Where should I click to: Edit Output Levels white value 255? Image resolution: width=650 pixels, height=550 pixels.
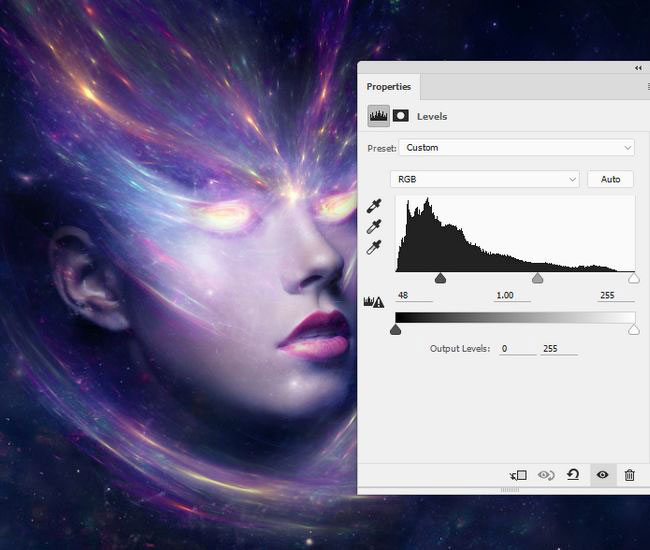(559, 349)
